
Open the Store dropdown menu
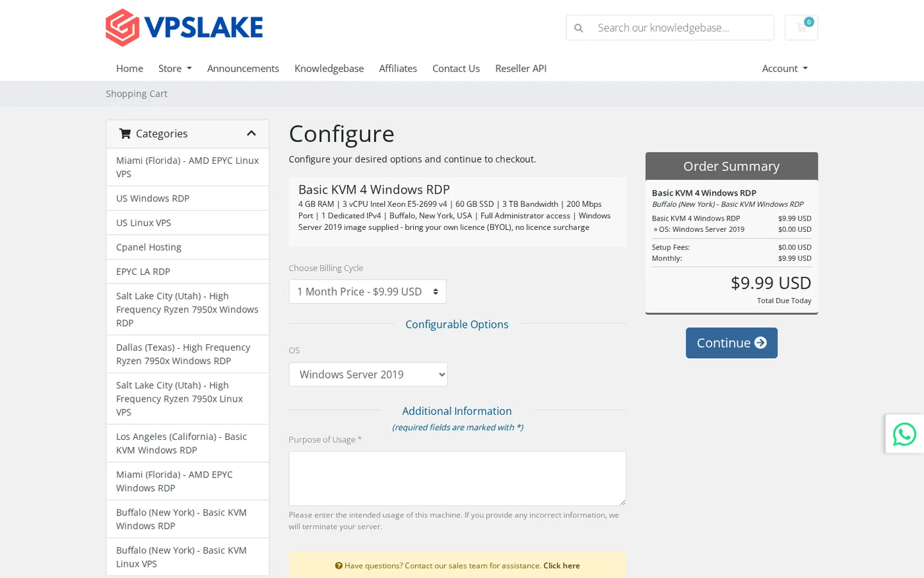[x=175, y=68]
